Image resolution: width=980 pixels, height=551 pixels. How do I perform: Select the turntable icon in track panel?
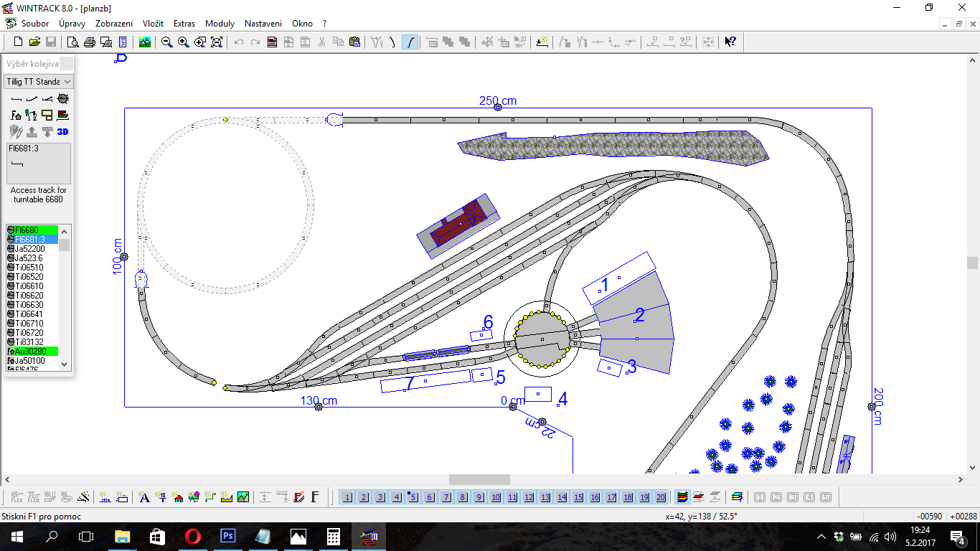coord(63,98)
